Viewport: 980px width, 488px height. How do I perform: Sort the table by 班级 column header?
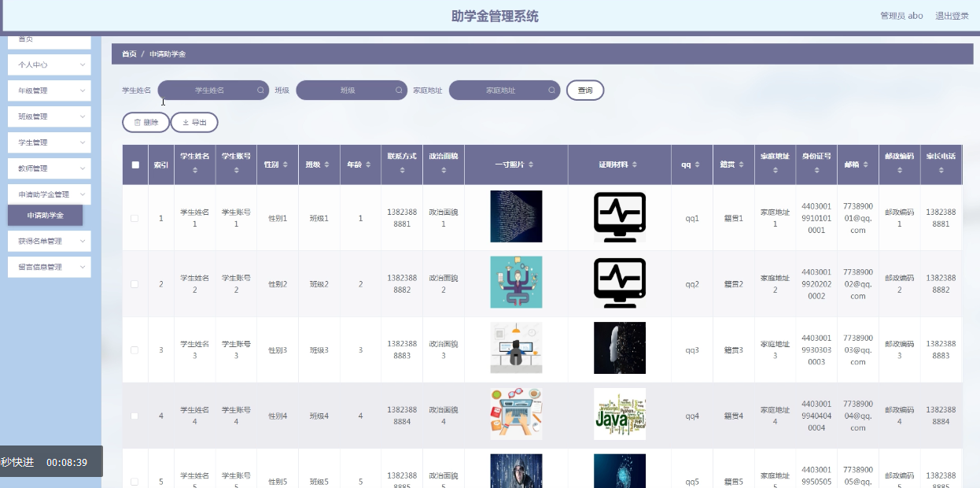click(319, 165)
